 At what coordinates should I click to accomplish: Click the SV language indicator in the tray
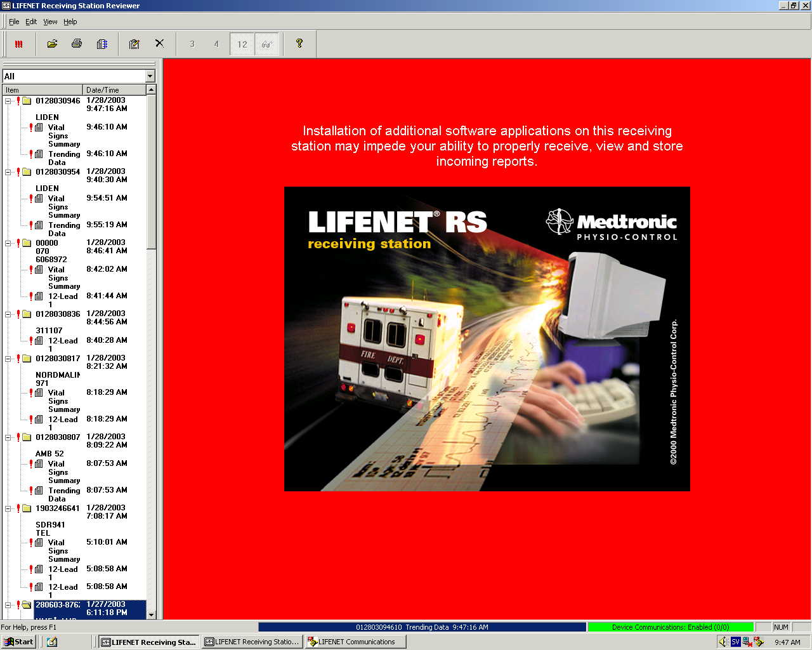click(x=735, y=642)
